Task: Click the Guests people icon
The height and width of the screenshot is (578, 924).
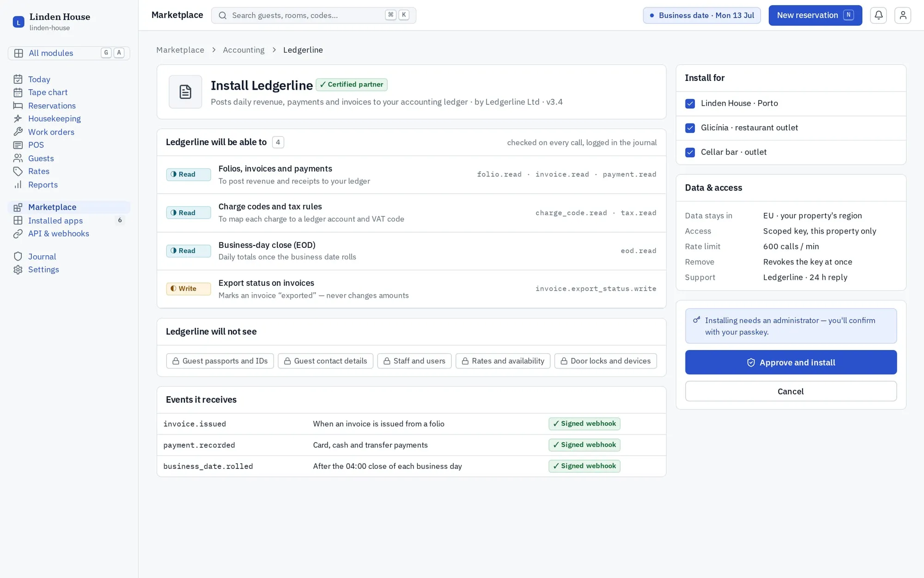Action: click(18, 158)
